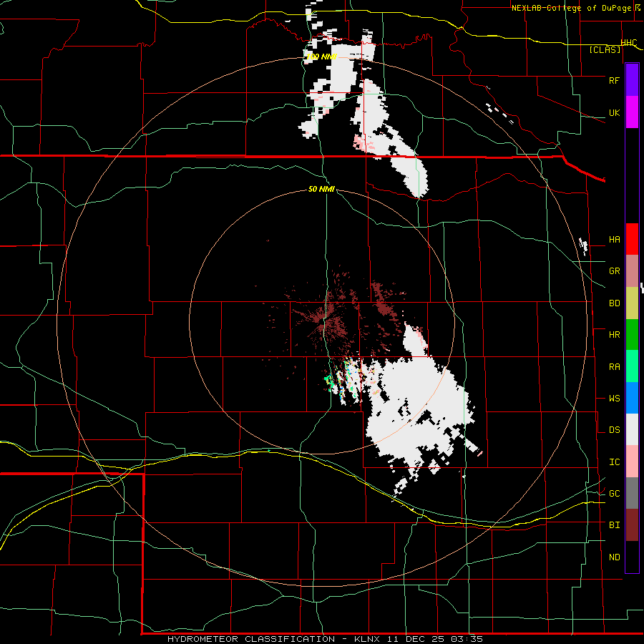Click the HA legend label

coord(614,240)
